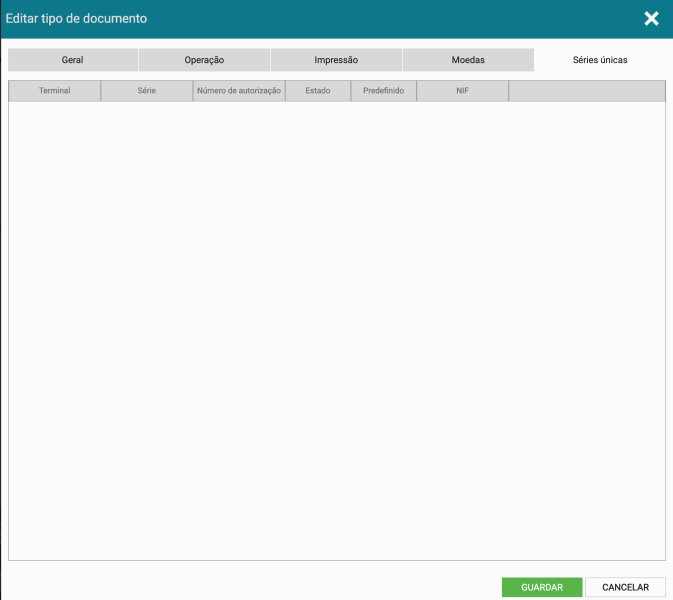Click the Estado column header
Viewport: 673px width, 600px height.
point(318,91)
